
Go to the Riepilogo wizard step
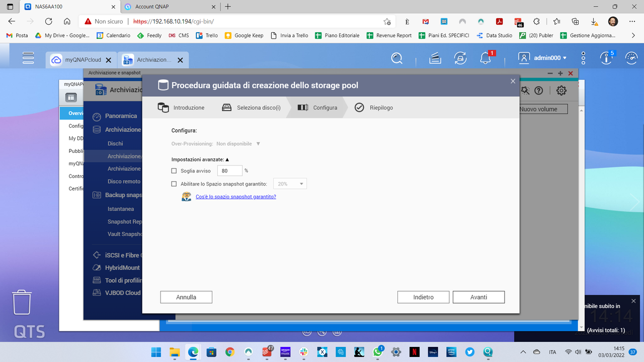click(x=374, y=108)
